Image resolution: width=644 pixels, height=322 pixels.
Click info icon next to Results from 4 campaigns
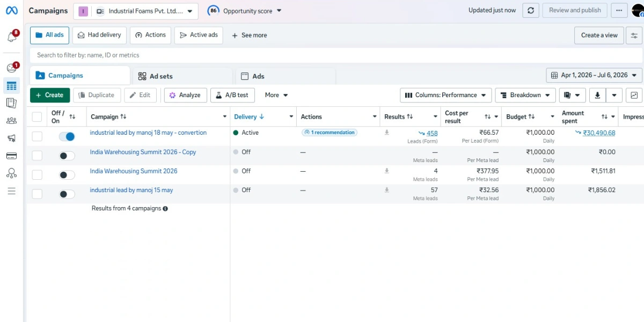[x=165, y=209]
